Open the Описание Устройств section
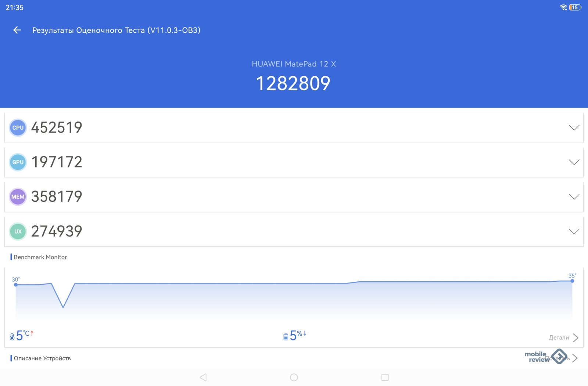This screenshot has height=386, width=588. (x=42, y=358)
